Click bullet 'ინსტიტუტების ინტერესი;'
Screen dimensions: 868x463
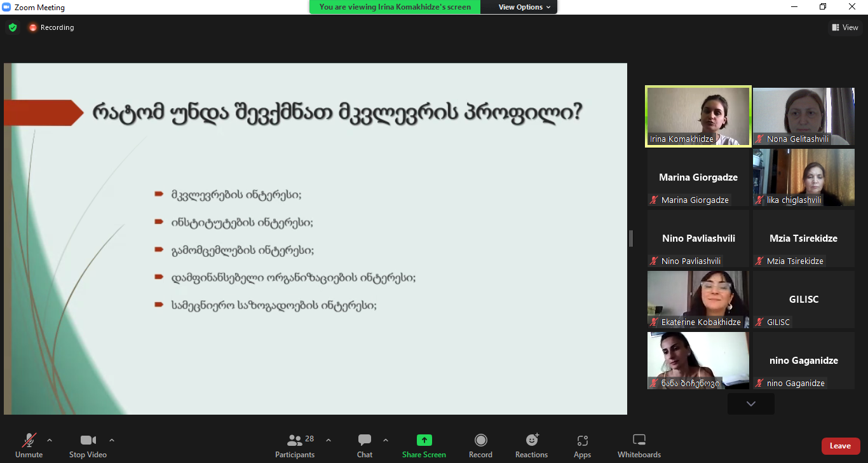click(x=241, y=222)
